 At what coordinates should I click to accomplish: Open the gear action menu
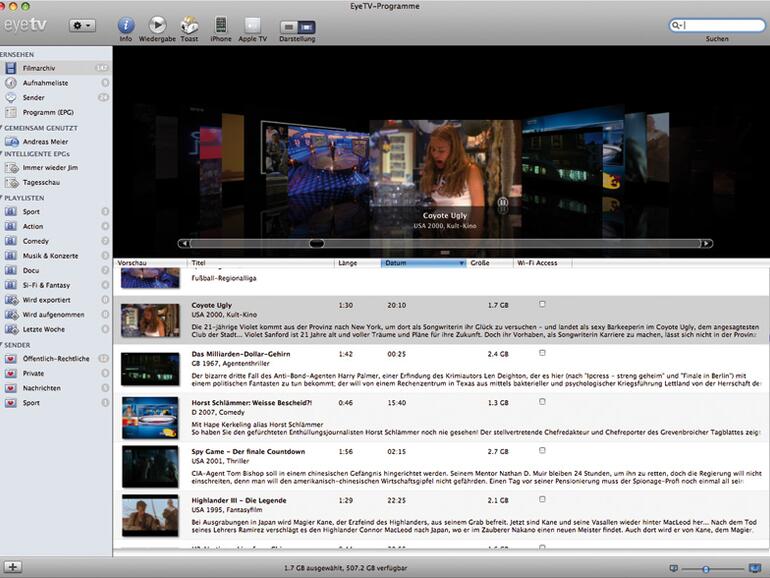pos(82,25)
